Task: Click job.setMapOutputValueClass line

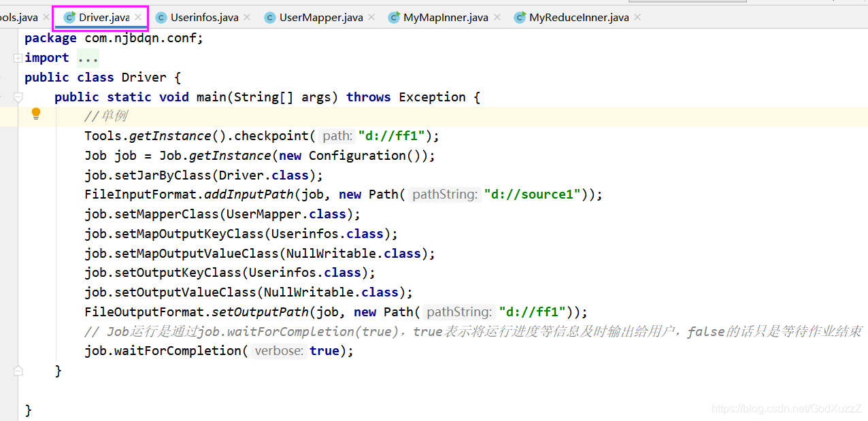Action: (260, 254)
